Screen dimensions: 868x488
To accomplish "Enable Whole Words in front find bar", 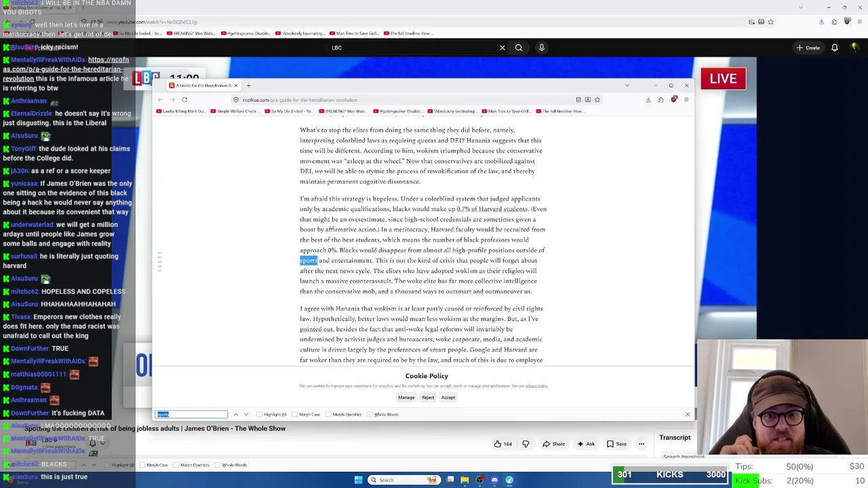I will 383,414.
